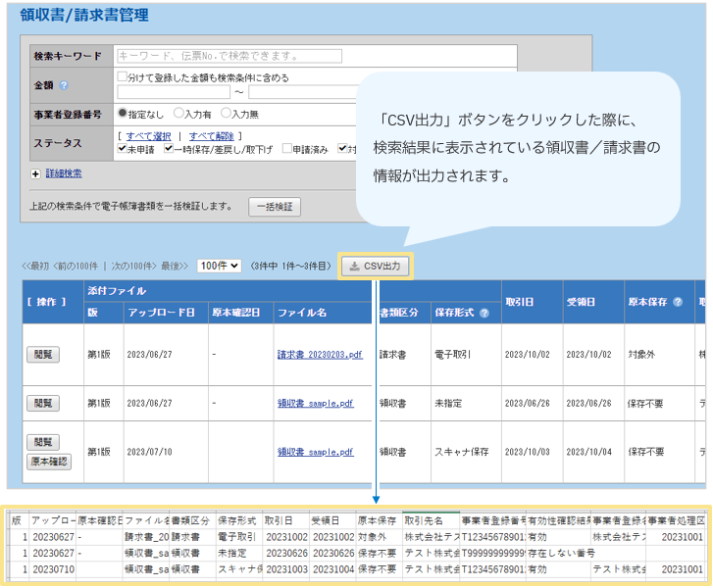Toggle the 一時保存/差戻し/取下げ checkbox
Viewport: 713px width, 588px height.
169,149
